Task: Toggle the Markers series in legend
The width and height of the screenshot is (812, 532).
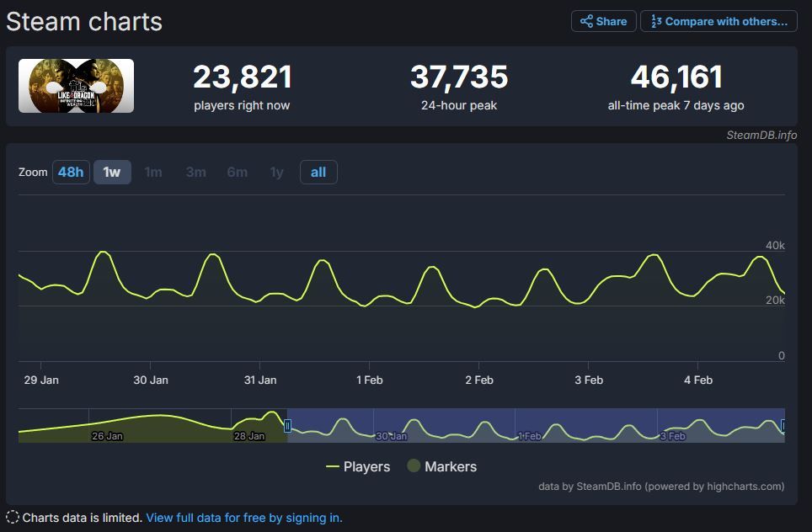Action: 441,467
